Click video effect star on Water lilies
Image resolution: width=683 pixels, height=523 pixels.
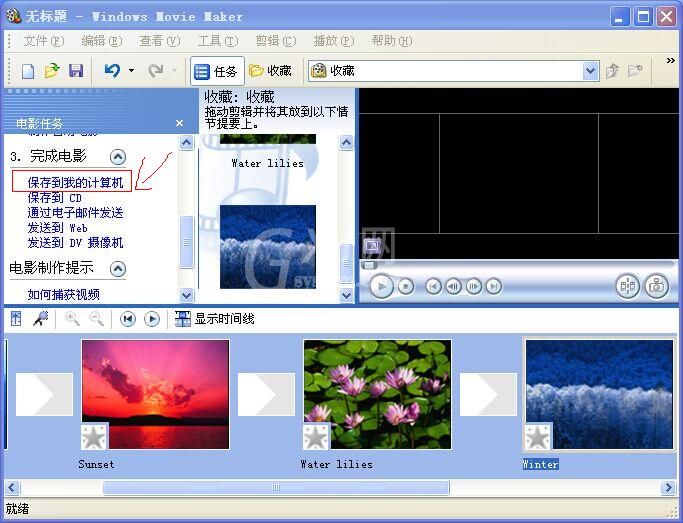pos(316,436)
